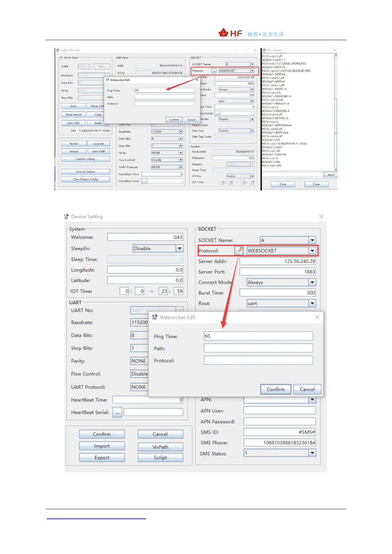
Task: Open the SMS Status dropdown in Device Setting
Action: pyautogui.click(x=312, y=453)
